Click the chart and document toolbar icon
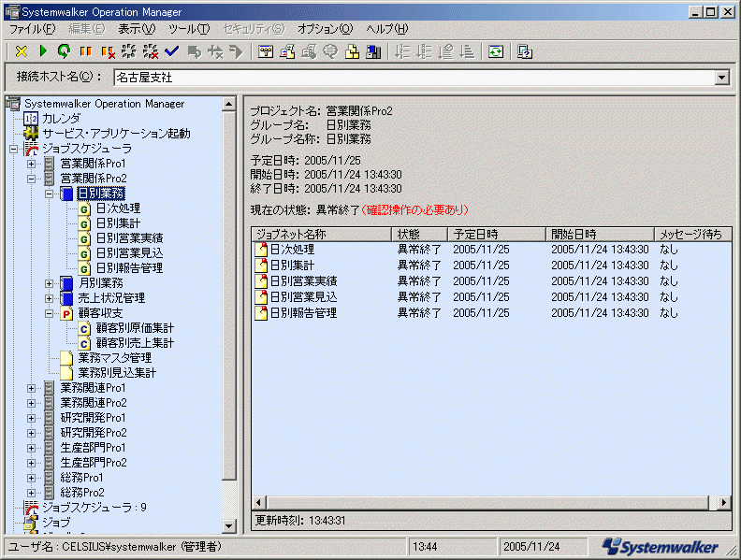This screenshot has height=560, width=741. pyautogui.click(x=287, y=51)
